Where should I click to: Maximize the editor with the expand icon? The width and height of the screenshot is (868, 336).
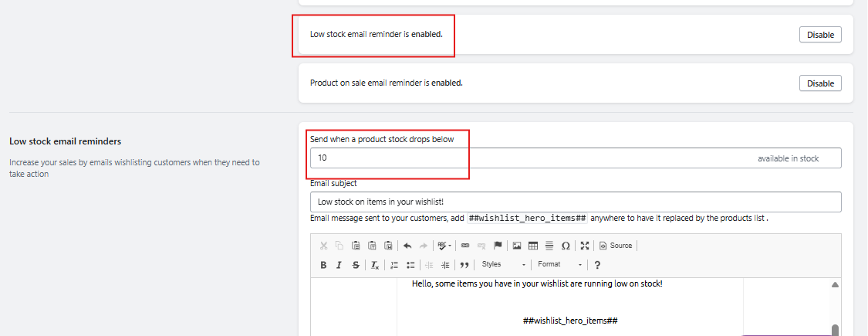[585, 246]
